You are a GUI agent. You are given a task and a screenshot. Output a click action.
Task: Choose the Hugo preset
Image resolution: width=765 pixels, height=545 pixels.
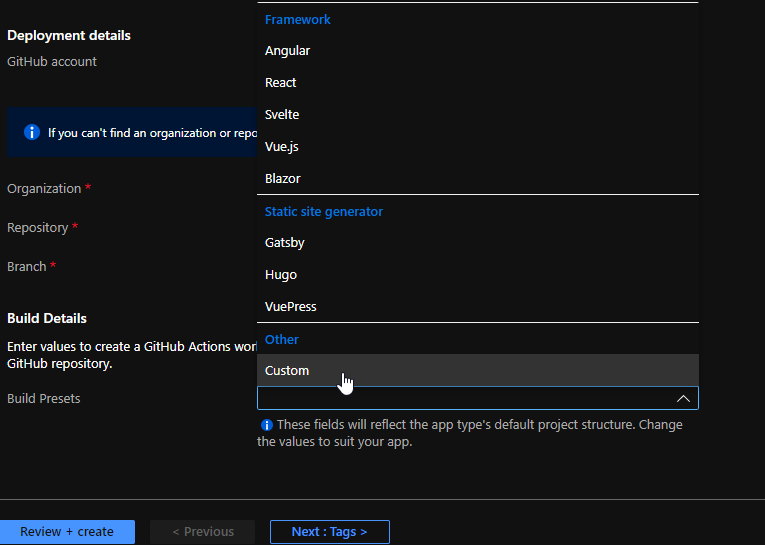478,275
